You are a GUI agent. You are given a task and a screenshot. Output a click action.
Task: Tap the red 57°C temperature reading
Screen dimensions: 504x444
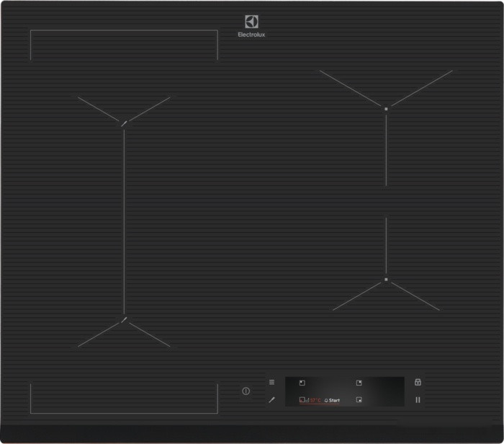pyautogui.click(x=315, y=399)
